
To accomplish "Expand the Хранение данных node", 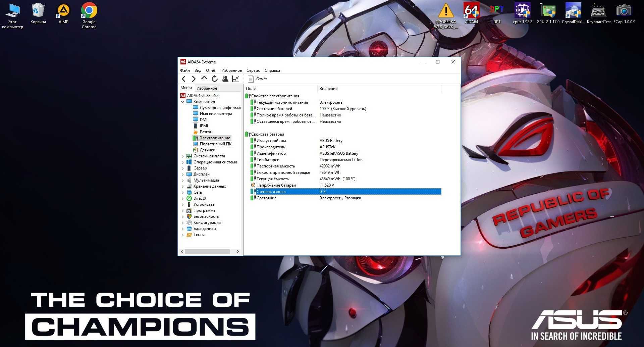I will pyautogui.click(x=182, y=186).
